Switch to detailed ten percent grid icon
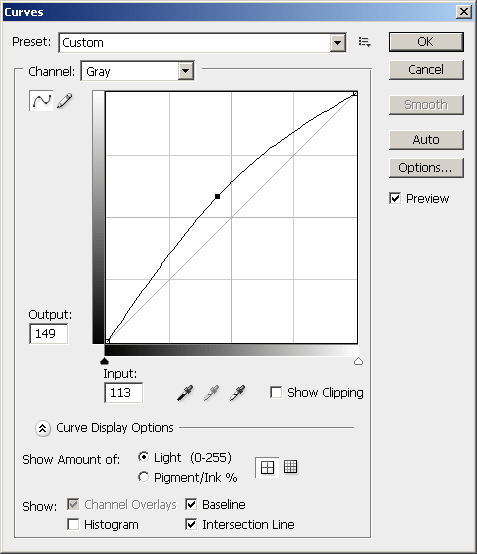Screen dimensions: 477x554 [x=290, y=467]
